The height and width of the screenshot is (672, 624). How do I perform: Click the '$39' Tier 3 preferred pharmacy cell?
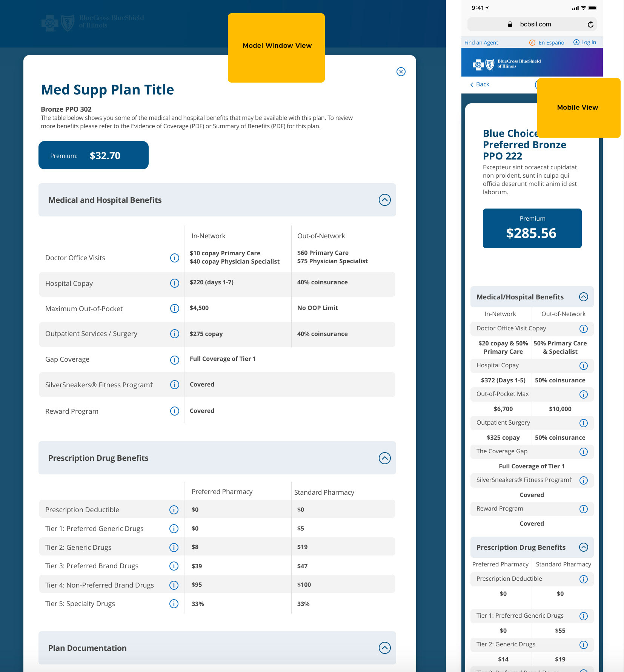coord(197,566)
